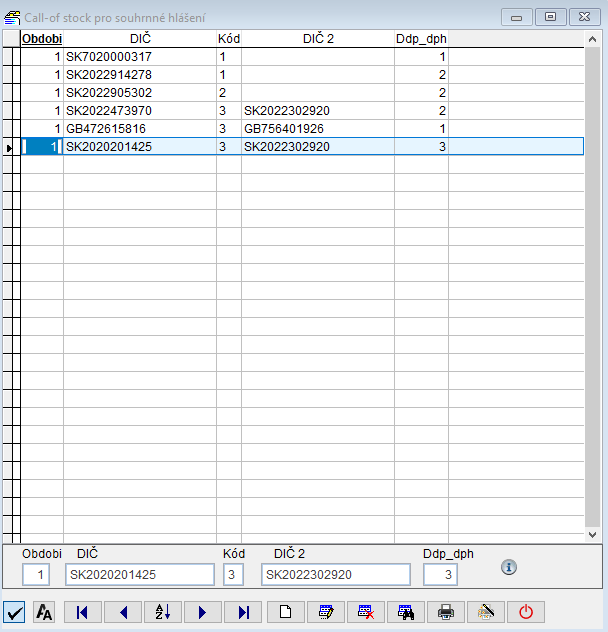Click Ddp_dph cell of SK2022914278 row
Viewport: 608px width, 632px height.
(x=421, y=75)
